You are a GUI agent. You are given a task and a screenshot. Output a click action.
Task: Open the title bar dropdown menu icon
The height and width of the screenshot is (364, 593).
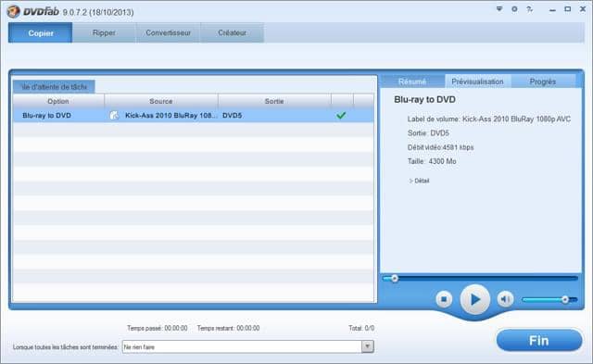(x=499, y=9)
